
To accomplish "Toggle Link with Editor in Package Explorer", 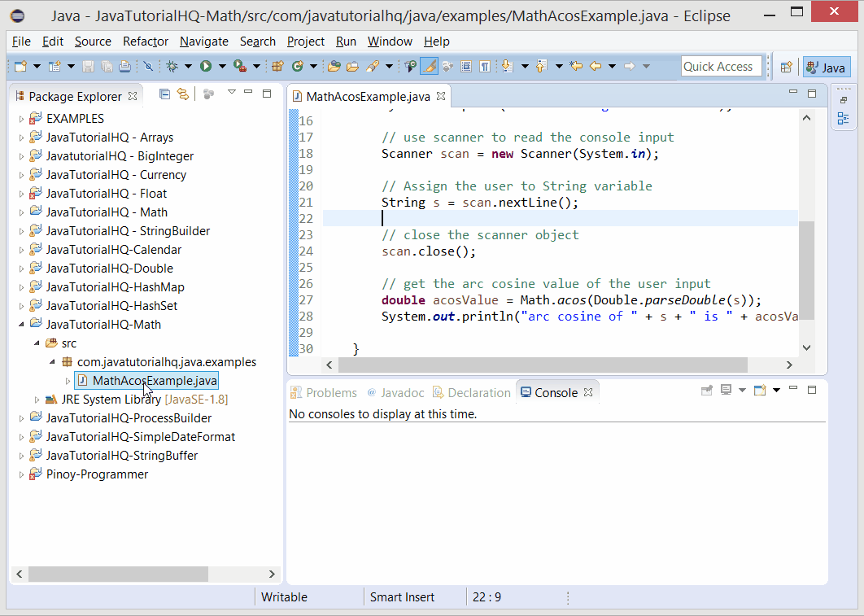I will 183,94.
